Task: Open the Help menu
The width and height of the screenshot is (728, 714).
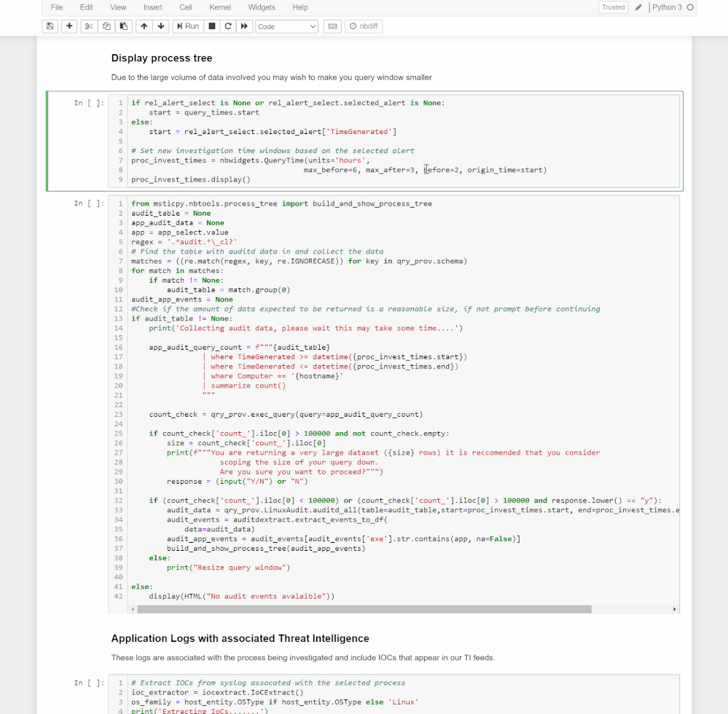Action: 300,7
